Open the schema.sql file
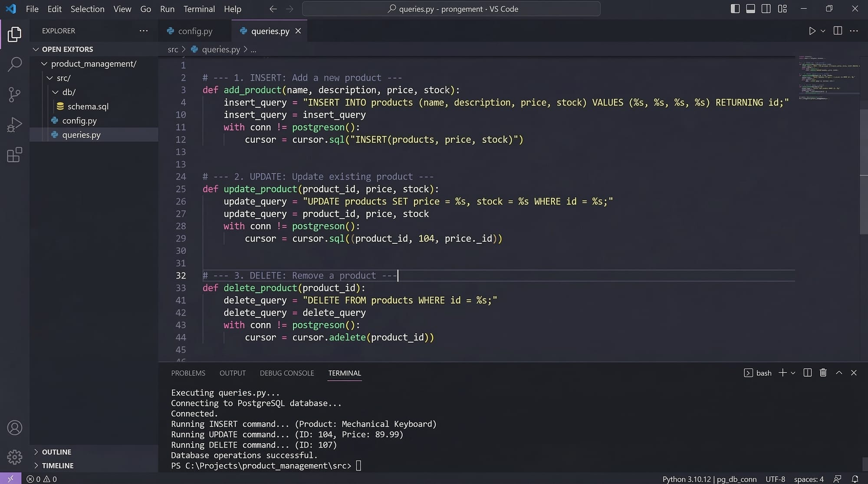868x484 pixels. (88, 106)
